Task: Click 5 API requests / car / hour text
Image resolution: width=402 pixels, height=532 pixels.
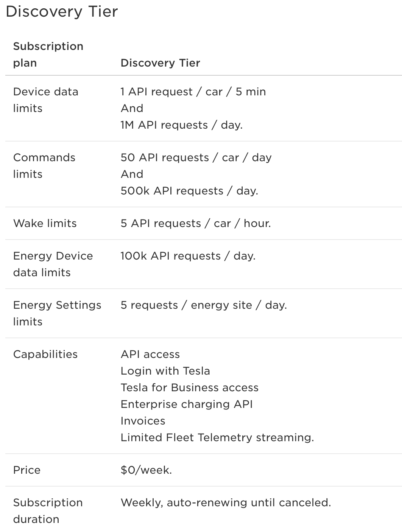Action: (x=196, y=223)
